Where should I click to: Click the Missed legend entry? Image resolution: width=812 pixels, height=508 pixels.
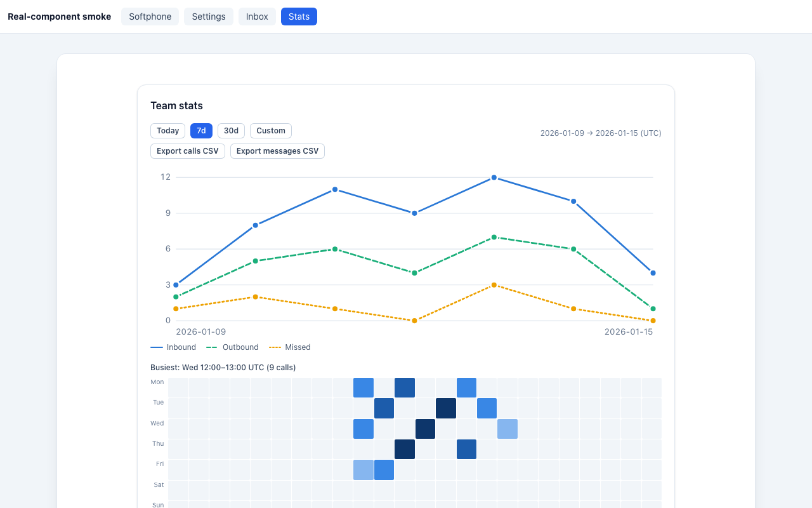(290, 347)
